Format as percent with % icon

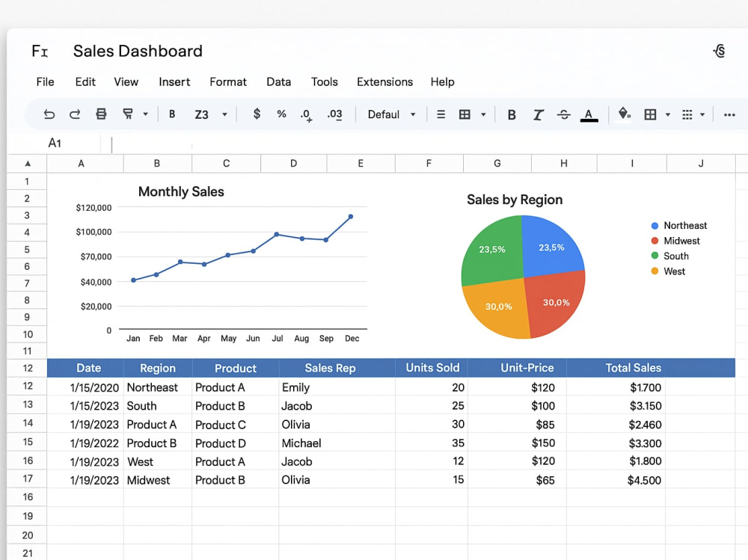[281, 114]
